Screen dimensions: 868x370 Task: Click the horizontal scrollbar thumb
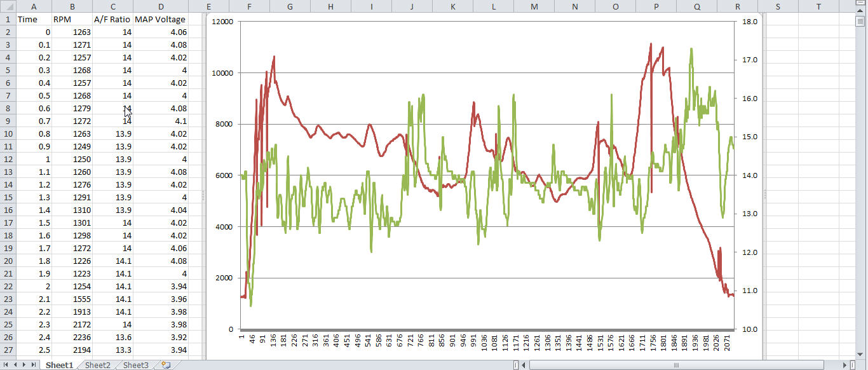pyautogui.click(x=675, y=365)
